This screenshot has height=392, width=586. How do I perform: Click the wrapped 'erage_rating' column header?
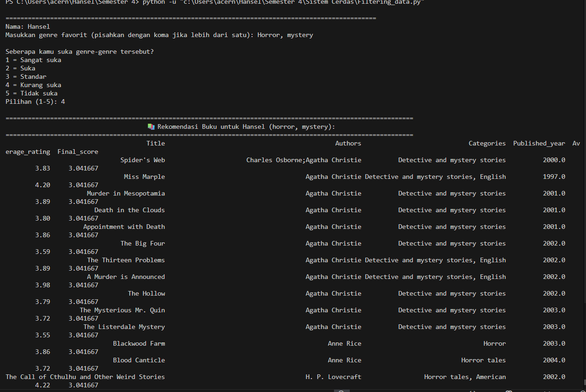coord(28,152)
